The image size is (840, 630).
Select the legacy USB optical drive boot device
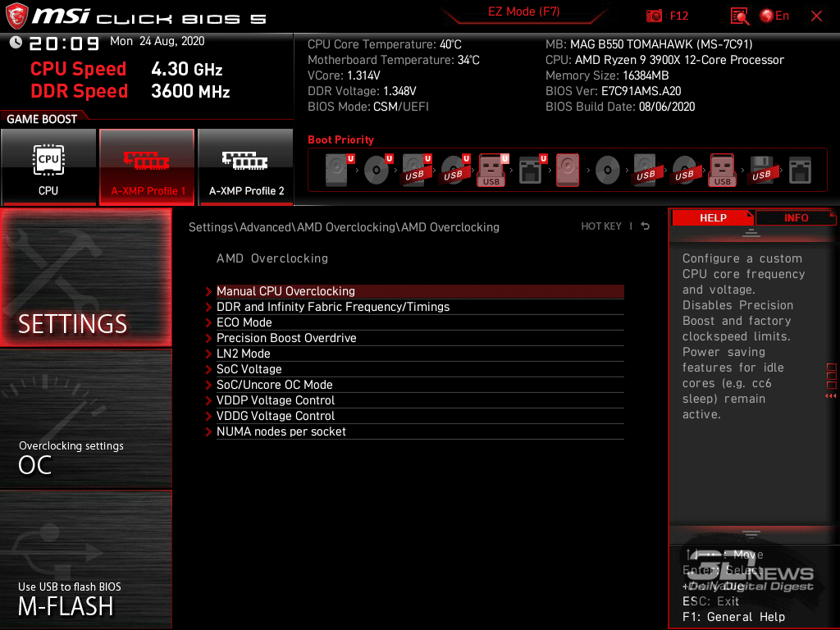click(685, 170)
